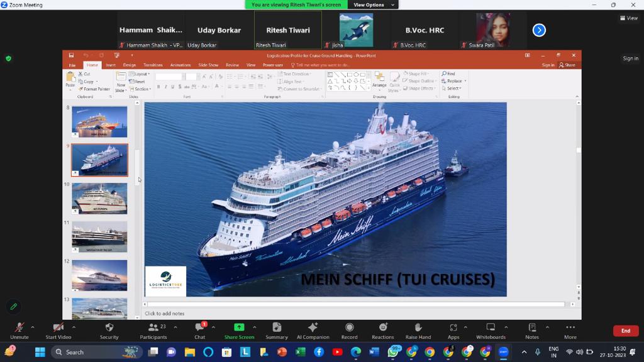This screenshot has width=644, height=362.
Task: Click the green Share Screen button
Action: pos(239,331)
